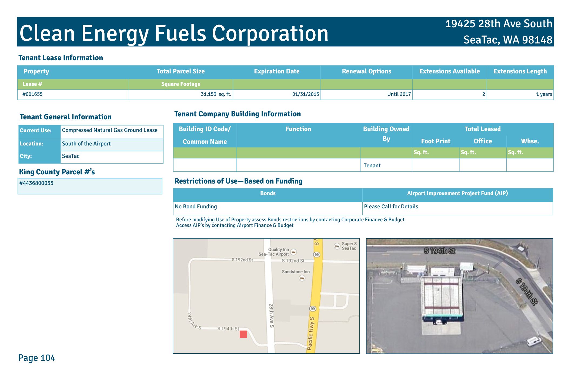The image size is (588, 380).
Task: Click the Please Call for Details cell
Action: pyautogui.click(x=391, y=206)
